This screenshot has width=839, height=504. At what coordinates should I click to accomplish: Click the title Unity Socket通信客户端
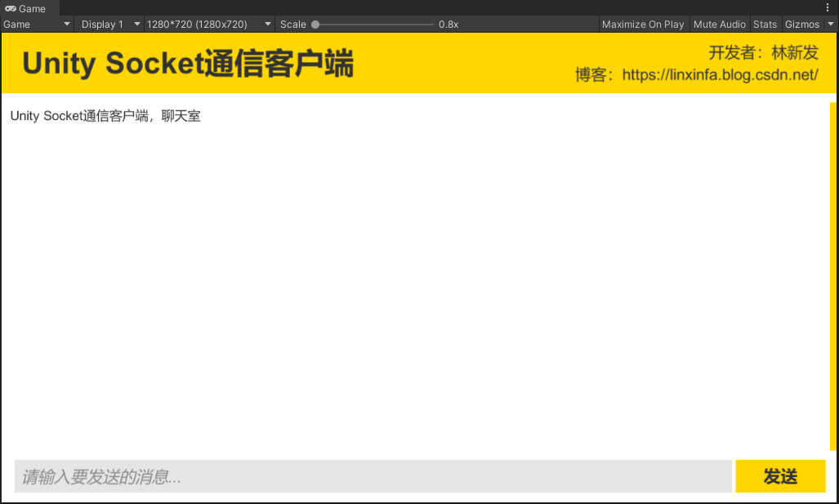[x=188, y=63]
